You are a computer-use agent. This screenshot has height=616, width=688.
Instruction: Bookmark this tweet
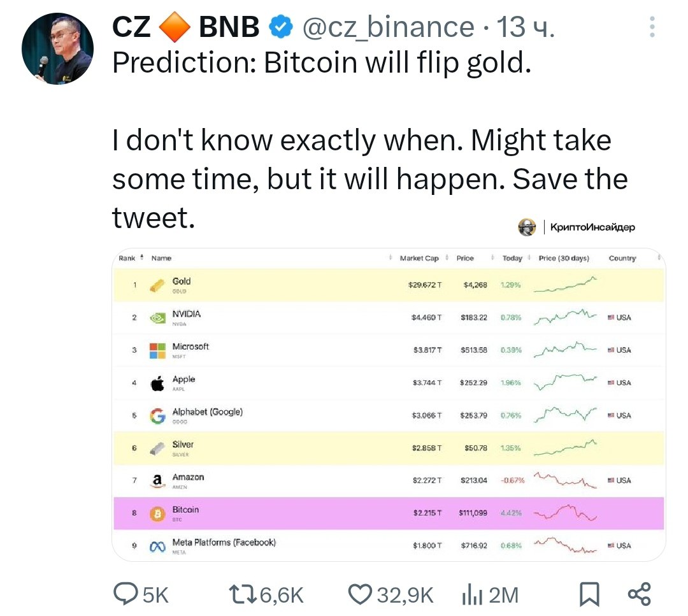pos(589,595)
